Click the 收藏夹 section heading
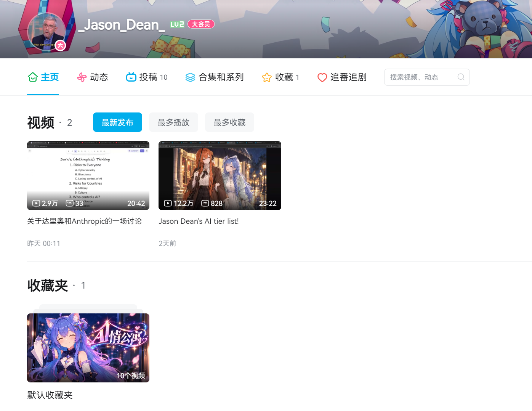Viewport: 532px width, 411px height. (48, 285)
